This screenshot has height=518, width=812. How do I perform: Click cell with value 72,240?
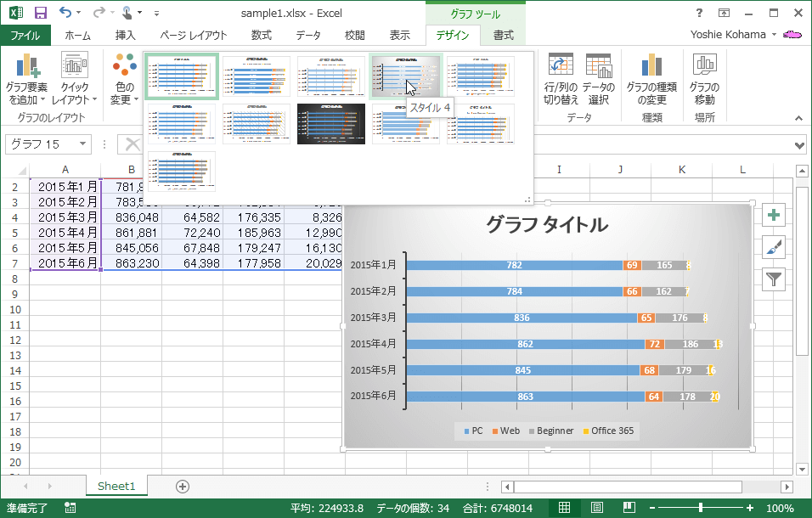click(x=192, y=233)
